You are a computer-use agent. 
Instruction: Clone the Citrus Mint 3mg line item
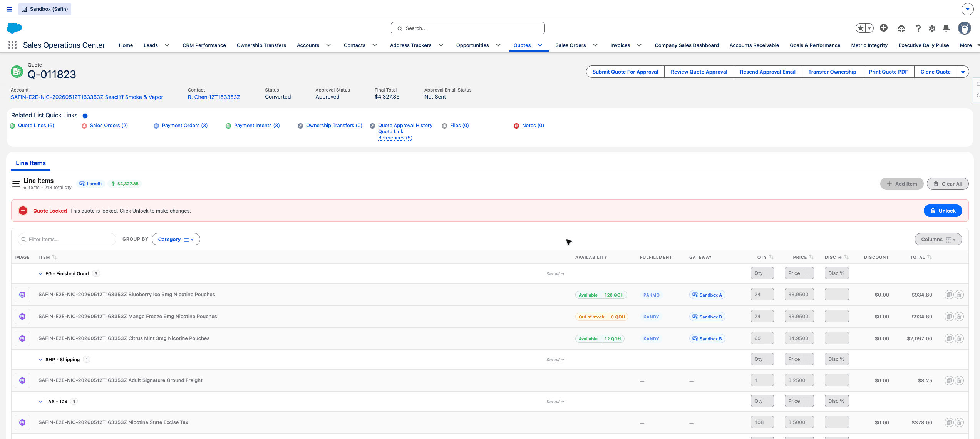(x=949, y=338)
